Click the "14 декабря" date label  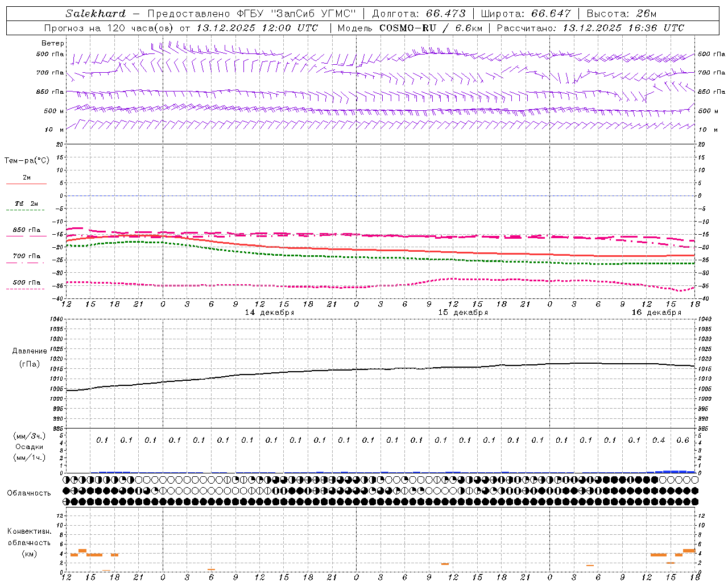point(270,313)
